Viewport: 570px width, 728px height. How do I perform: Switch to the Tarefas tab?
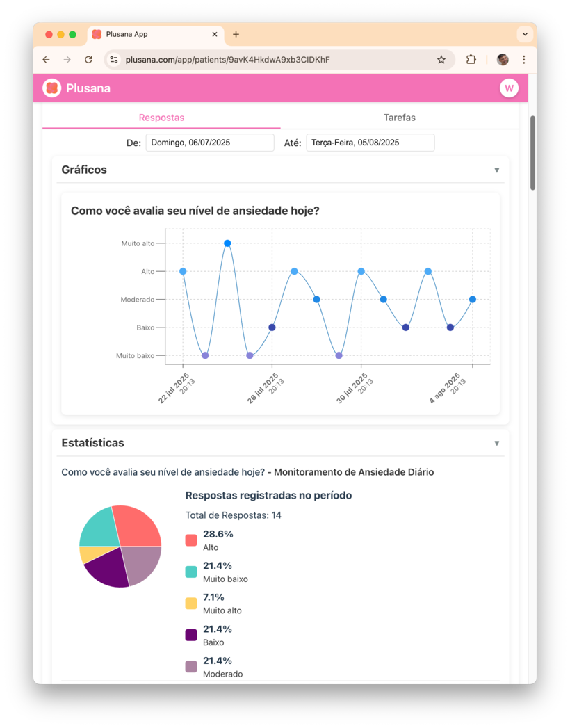point(399,118)
